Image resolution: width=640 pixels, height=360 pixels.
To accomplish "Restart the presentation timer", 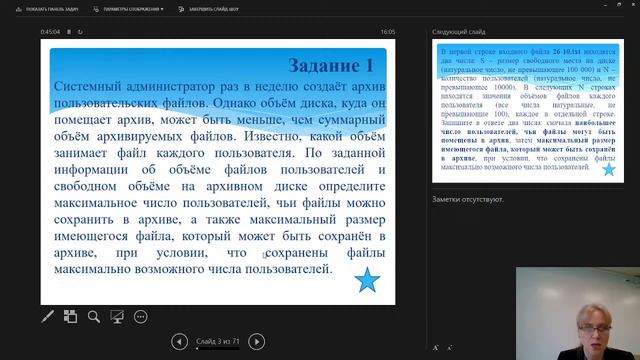I will point(80,31).
